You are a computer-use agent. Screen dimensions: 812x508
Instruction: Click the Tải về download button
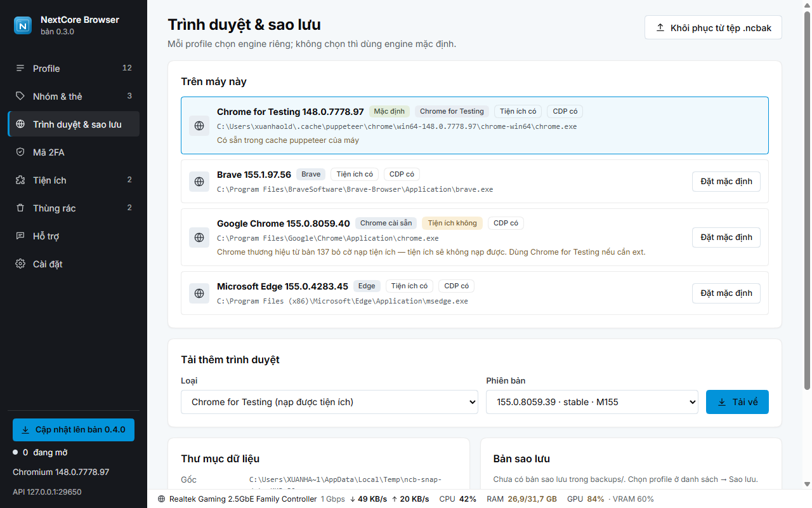tap(737, 402)
